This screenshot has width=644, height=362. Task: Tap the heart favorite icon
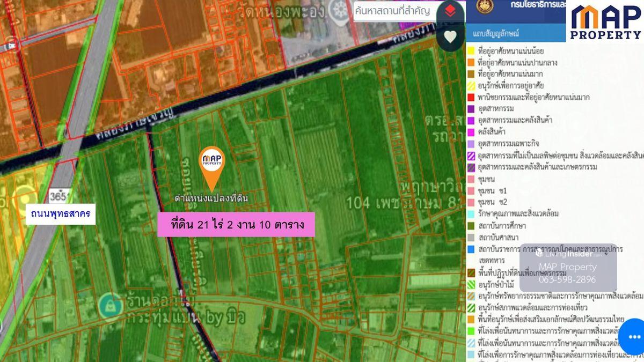[x=450, y=36]
